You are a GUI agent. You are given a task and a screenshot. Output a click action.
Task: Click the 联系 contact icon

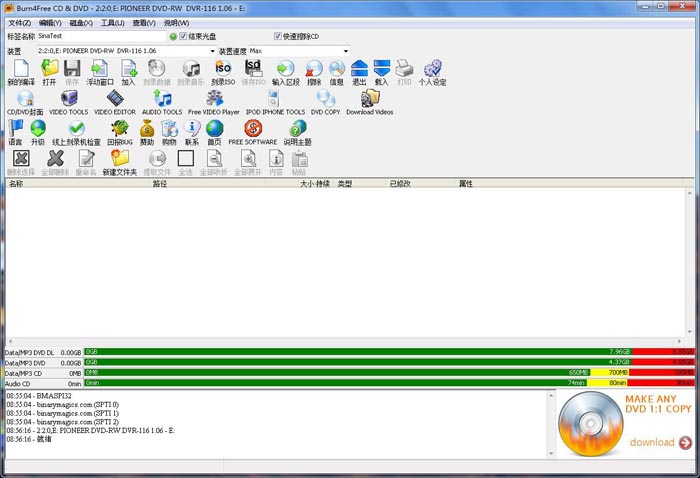pos(192,133)
